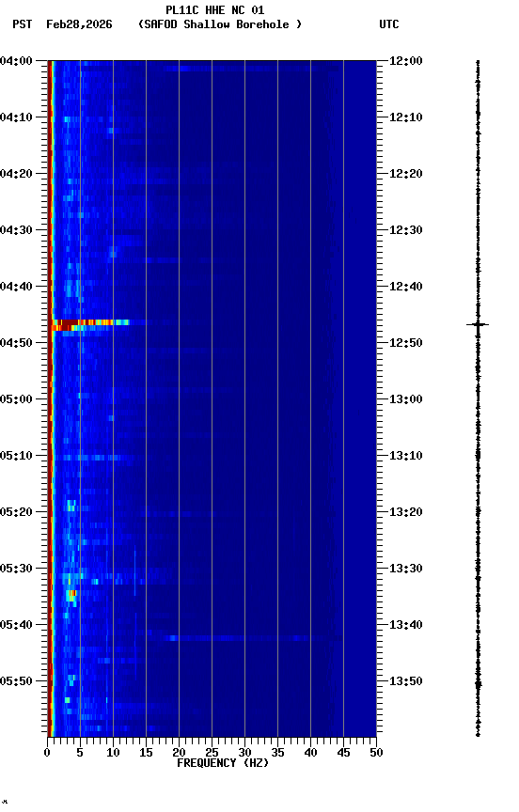The image size is (519, 812).
Task: Click the '(SAFOD Shallow Borehole )' label
Action: click(x=220, y=24)
